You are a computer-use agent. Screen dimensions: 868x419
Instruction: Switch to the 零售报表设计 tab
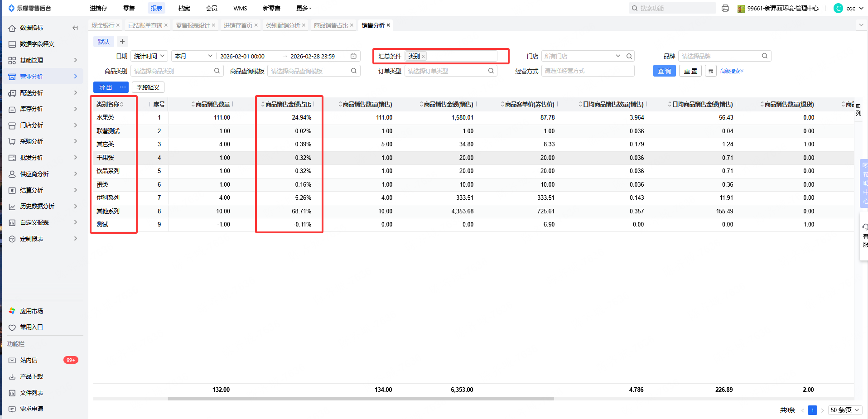pyautogui.click(x=193, y=25)
